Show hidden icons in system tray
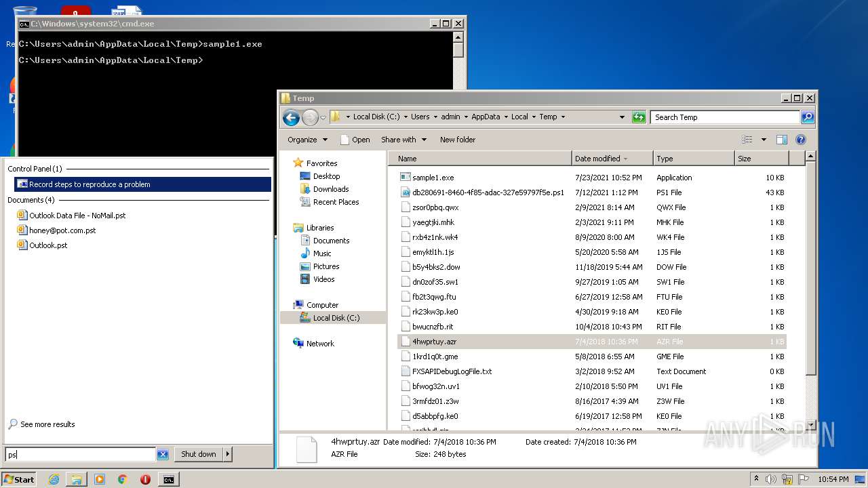868x488 pixels. 757,479
